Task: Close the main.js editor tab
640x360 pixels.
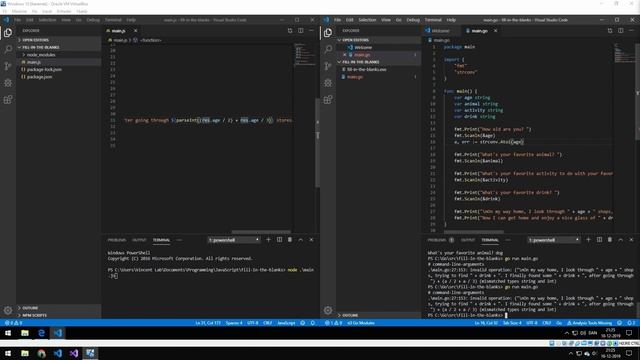Action: click(136, 31)
